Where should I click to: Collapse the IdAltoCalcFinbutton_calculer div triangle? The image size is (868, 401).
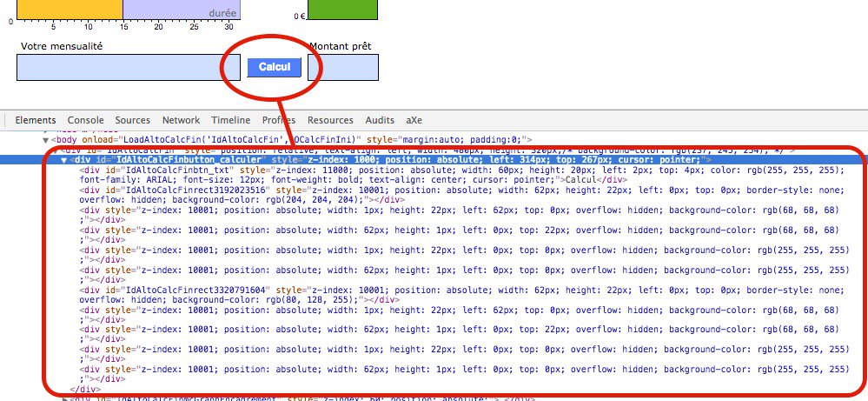coord(64,160)
